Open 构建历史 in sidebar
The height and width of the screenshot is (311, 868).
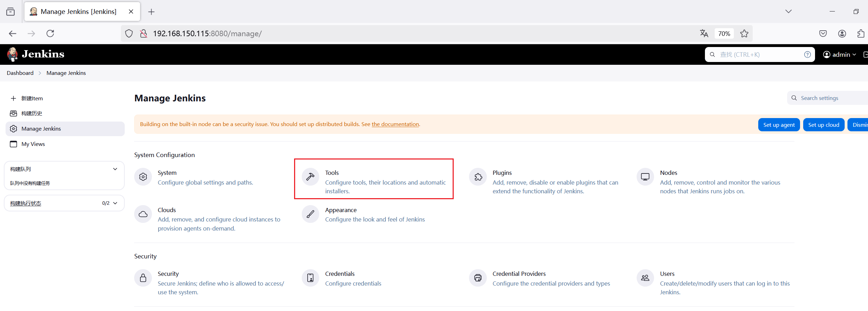coord(65,113)
